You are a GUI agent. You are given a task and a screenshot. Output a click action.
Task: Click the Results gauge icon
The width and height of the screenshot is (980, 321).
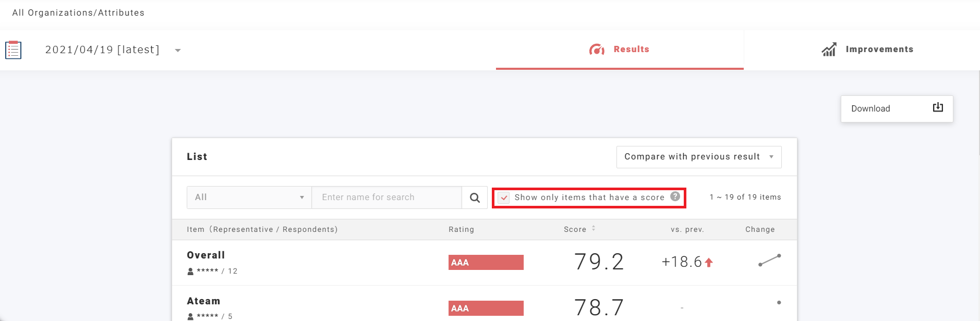coord(597,50)
